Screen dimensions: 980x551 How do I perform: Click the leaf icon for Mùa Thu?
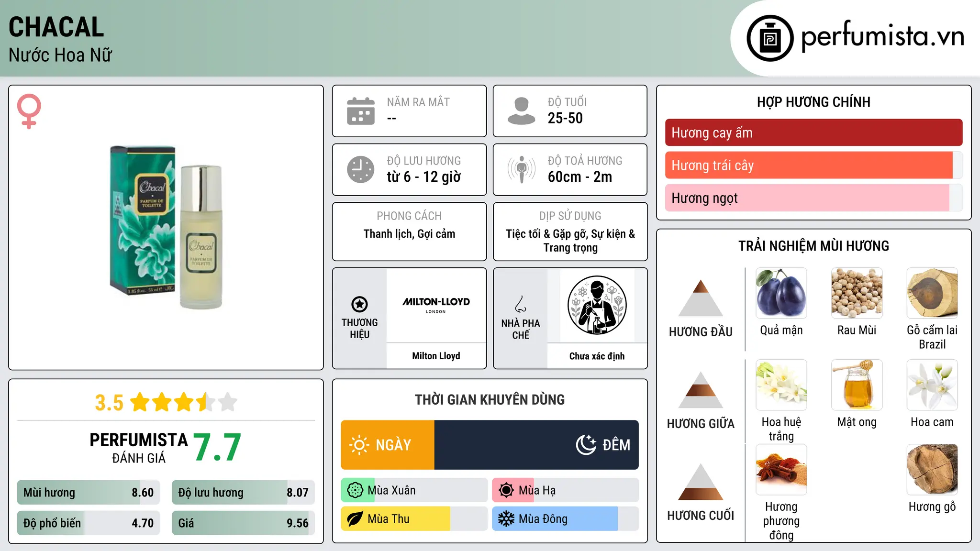[355, 519]
